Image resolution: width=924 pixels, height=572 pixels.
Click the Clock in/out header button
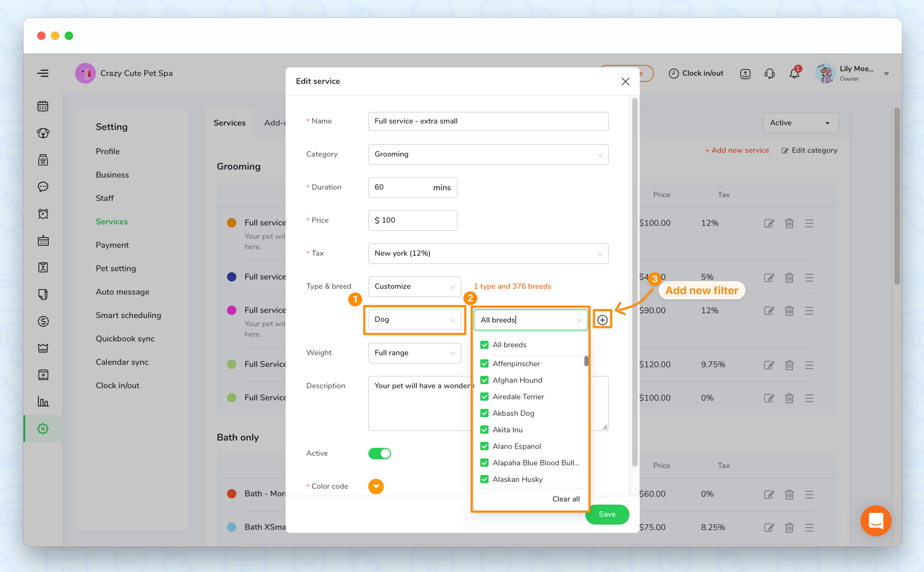[x=696, y=73]
